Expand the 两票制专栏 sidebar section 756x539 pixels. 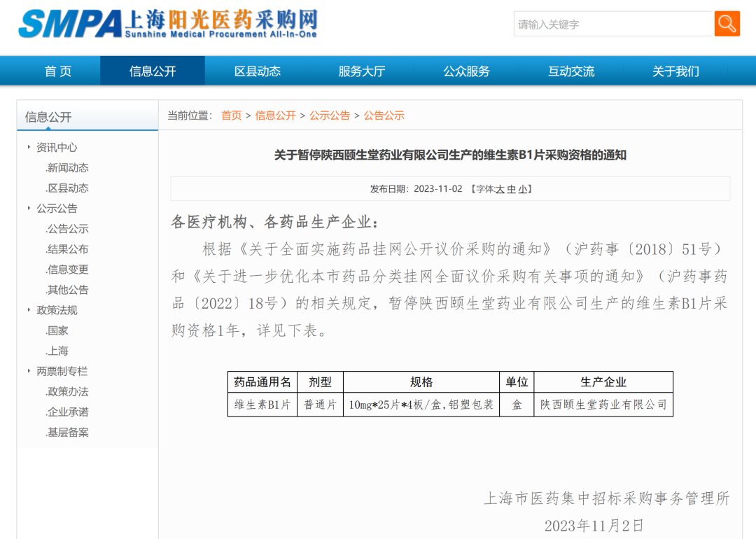pos(62,371)
